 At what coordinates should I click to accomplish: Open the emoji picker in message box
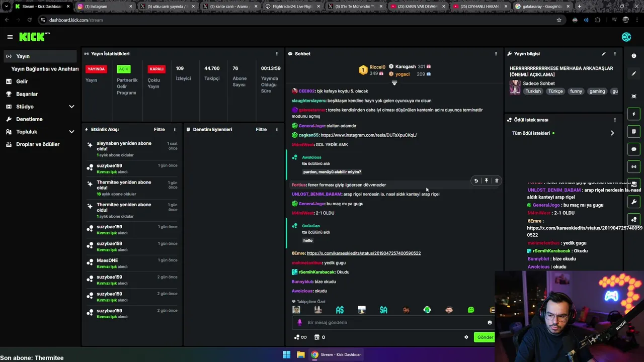(490, 322)
